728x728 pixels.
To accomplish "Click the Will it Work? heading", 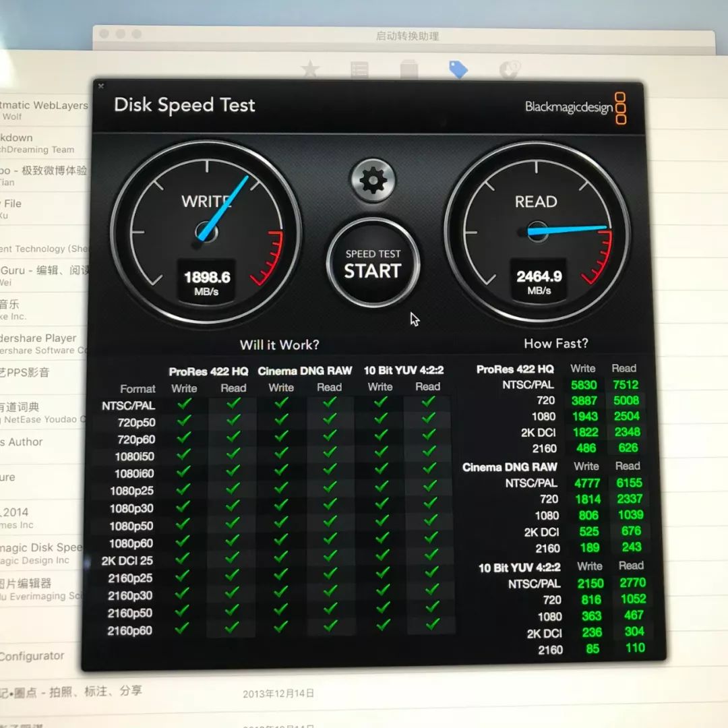I will click(x=280, y=345).
